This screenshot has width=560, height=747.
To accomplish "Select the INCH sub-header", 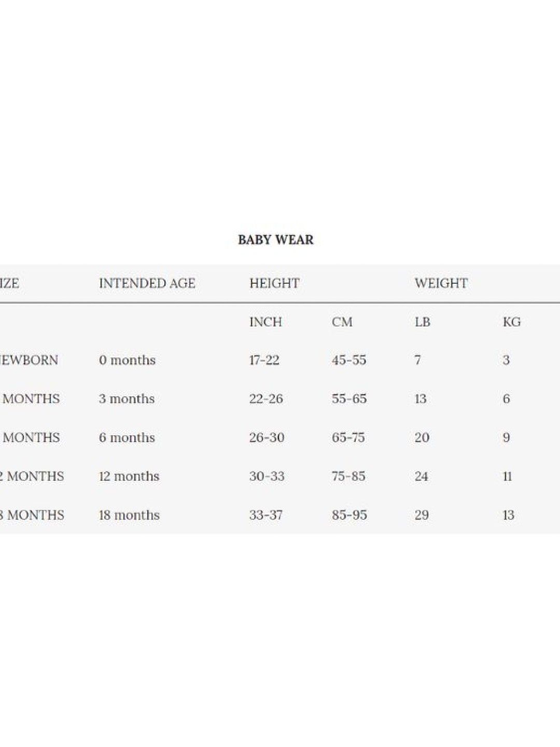I will pyautogui.click(x=265, y=322).
